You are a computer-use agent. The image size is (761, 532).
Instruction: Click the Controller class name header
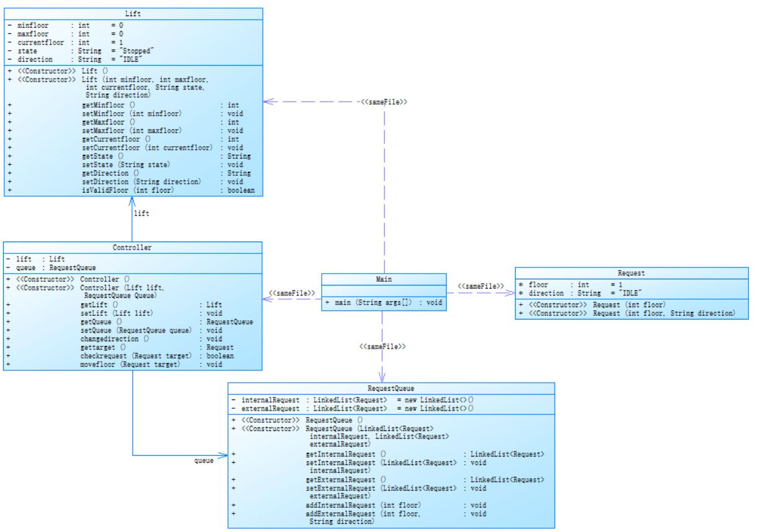[x=132, y=247]
